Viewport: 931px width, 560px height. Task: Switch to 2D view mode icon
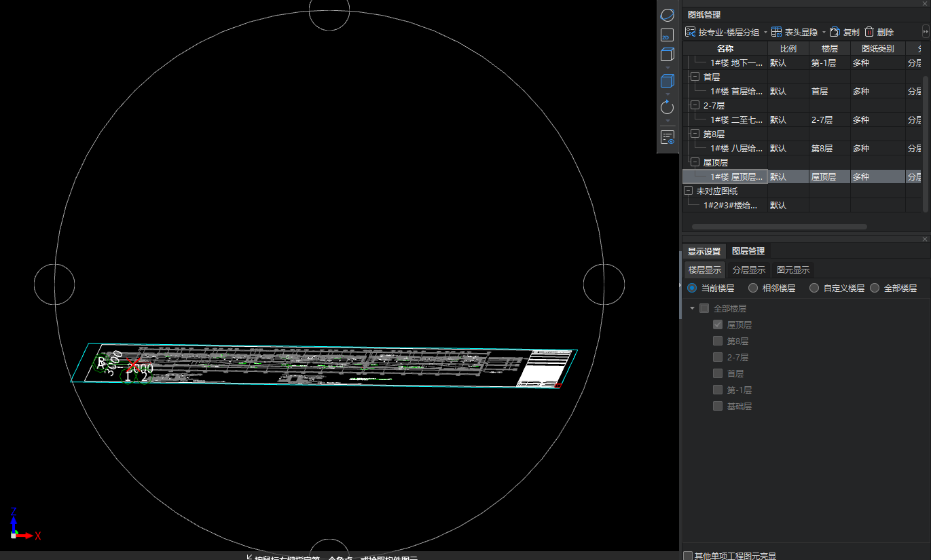[667, 35]
